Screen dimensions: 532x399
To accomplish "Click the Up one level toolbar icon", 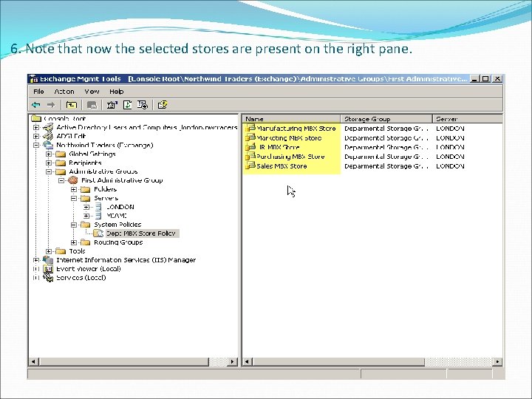I will point(71,105).
